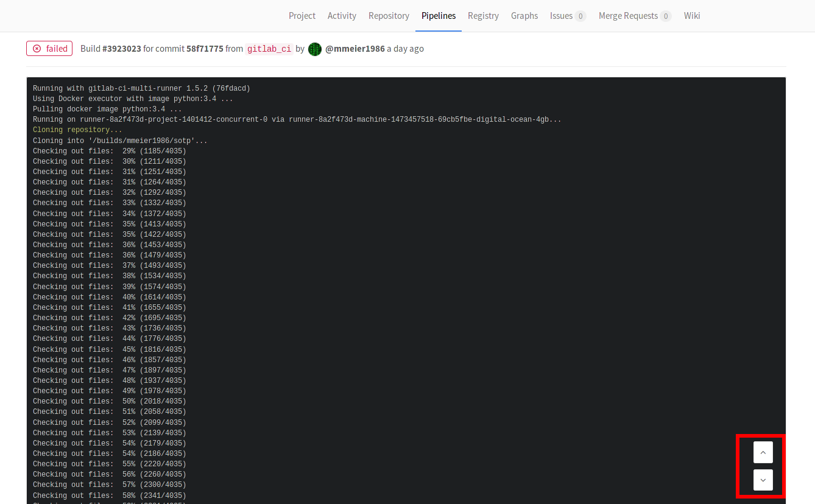Click the failed status badge

pyautogui.click(x=49, y=49)
